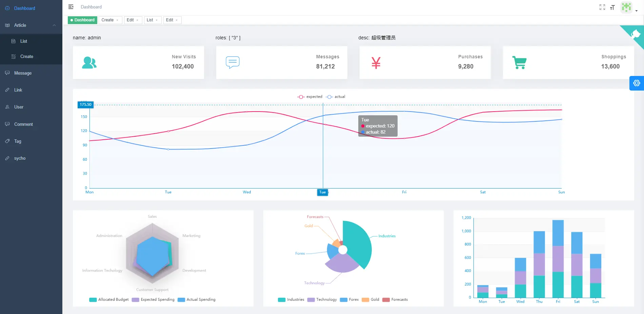Go to Link in the sidebar
The image size is (644, 314).
(x=31, y=90)
